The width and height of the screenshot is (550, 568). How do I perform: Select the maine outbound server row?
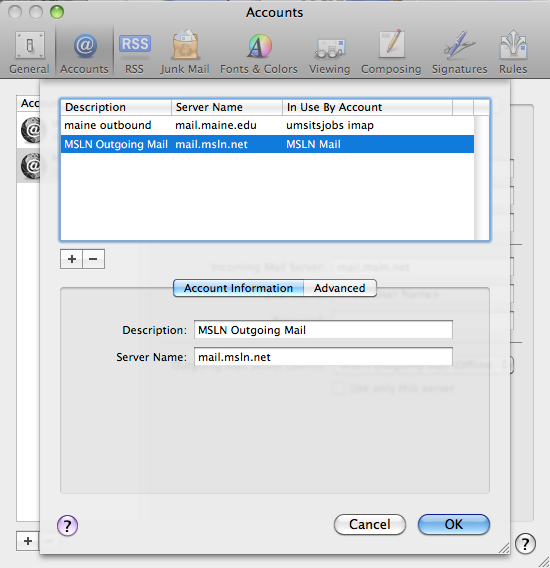coord(267,125)
